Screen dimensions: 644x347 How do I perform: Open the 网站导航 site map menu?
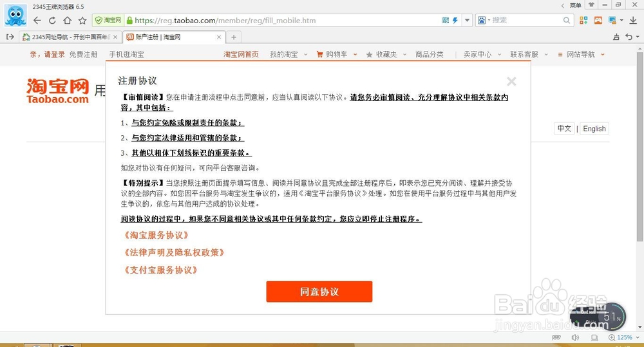[581, 54]
